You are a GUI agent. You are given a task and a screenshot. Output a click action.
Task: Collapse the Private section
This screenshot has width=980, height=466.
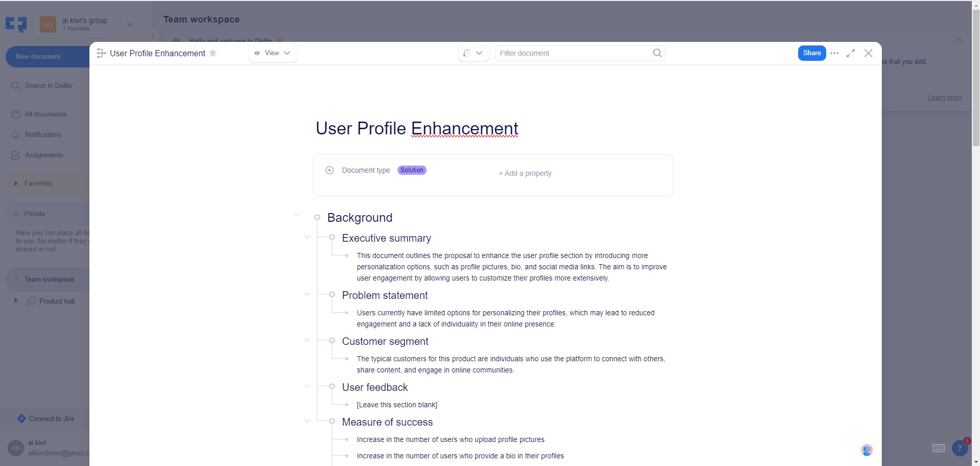pyautogui.click(x=16, y=214)
